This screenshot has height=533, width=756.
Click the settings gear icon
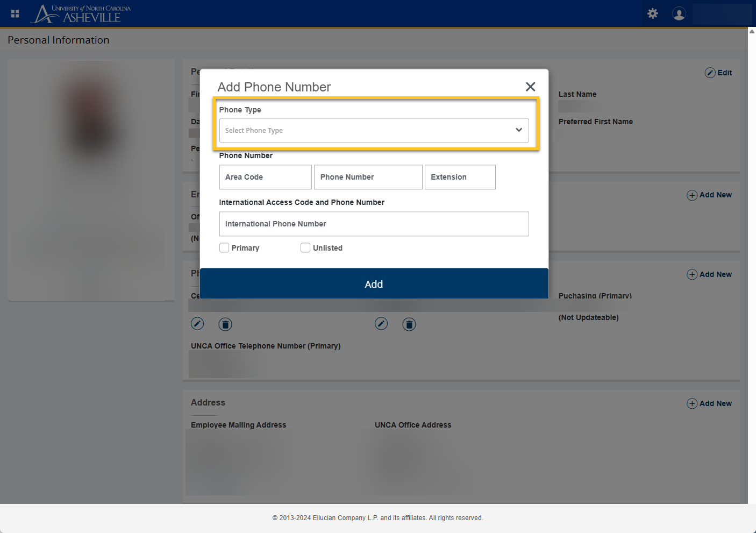click(653, 13)
